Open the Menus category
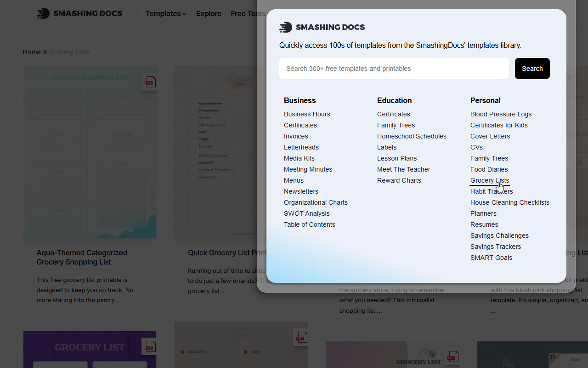Image resolution: width=588 pixels, height=368 pixels. point(294,180)
